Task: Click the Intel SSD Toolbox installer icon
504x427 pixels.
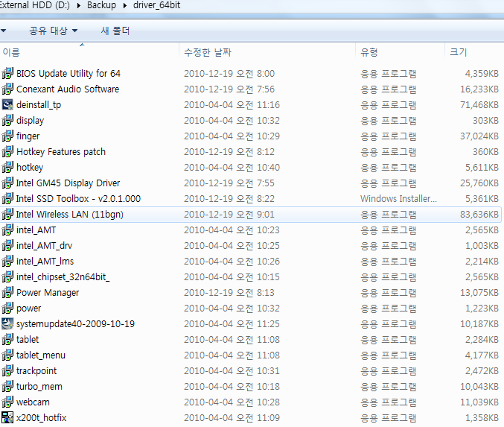Action: (x=7, y=198)
